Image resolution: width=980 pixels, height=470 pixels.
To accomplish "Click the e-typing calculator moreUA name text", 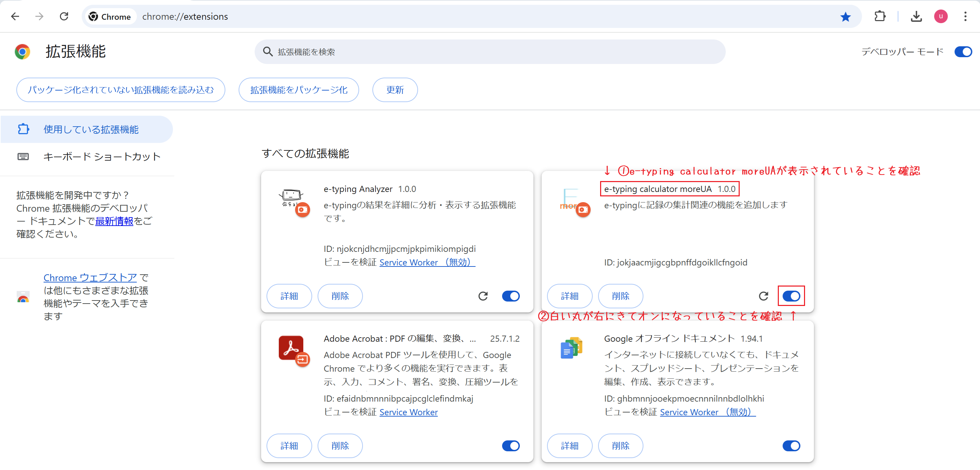I will (658, 189).
